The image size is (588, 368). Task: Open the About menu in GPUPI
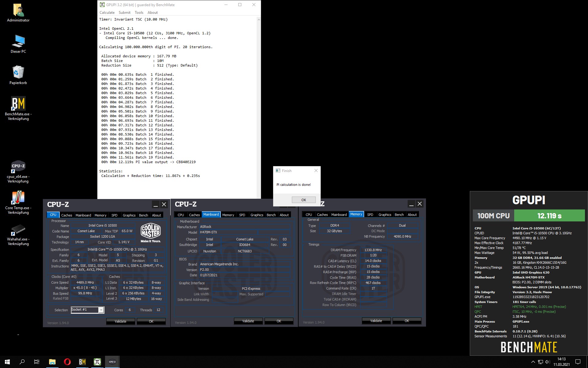pyautogui.click(x=153, y=13)
